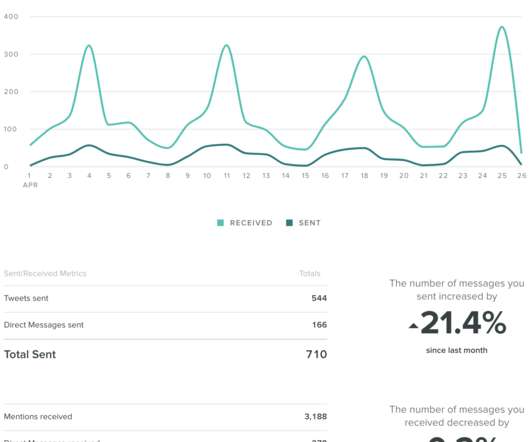The height and width of the screenshot is (442, 530).
Task: Click the 400 y-axis label
Action: click(11, 16)
